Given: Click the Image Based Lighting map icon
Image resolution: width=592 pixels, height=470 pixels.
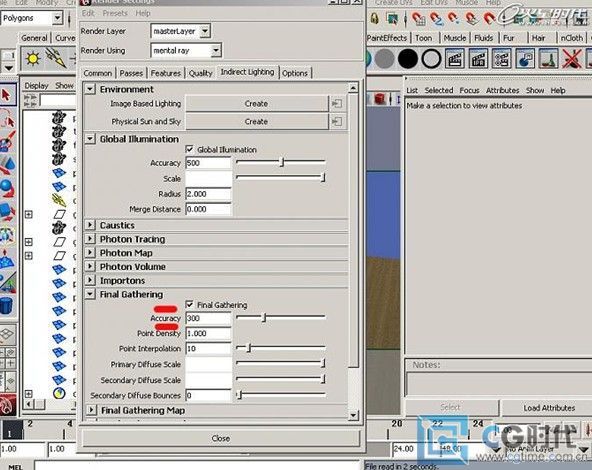Looking at the screenshot, I should pyautogui.click(x=337, y=103).
